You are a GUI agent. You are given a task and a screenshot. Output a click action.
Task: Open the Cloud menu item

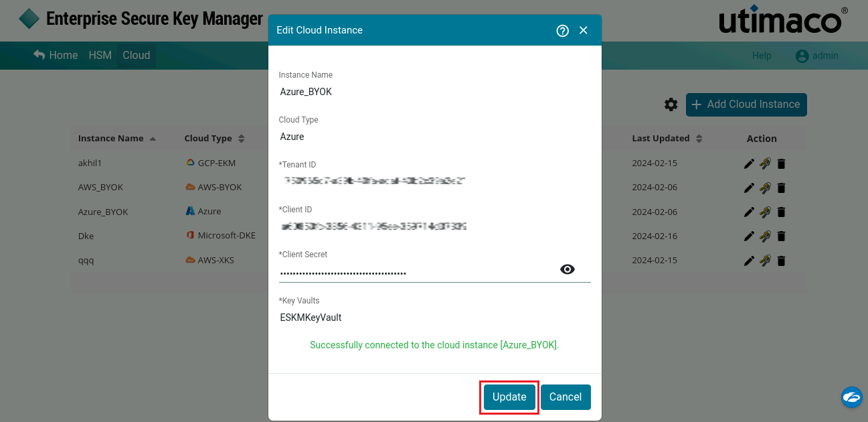(137, 56)
